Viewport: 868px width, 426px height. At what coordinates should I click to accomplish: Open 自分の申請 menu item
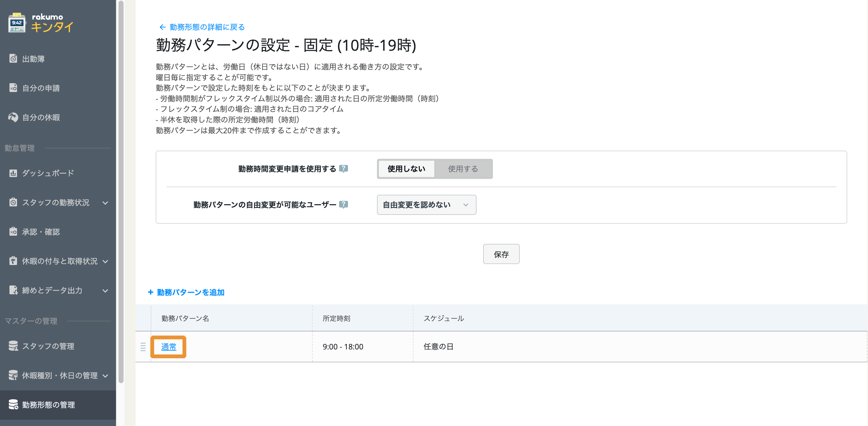(58, 88)
